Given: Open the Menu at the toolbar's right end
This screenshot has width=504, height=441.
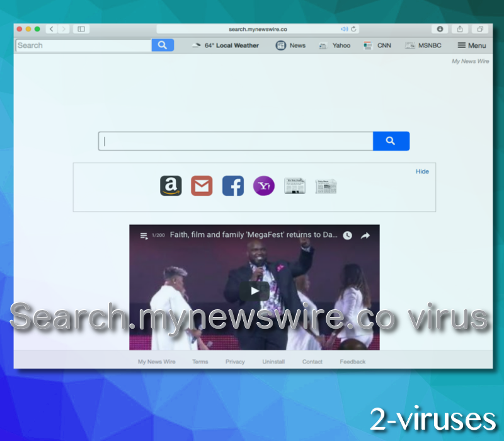Looking at the screenshot, I should (x=471, y=45).
